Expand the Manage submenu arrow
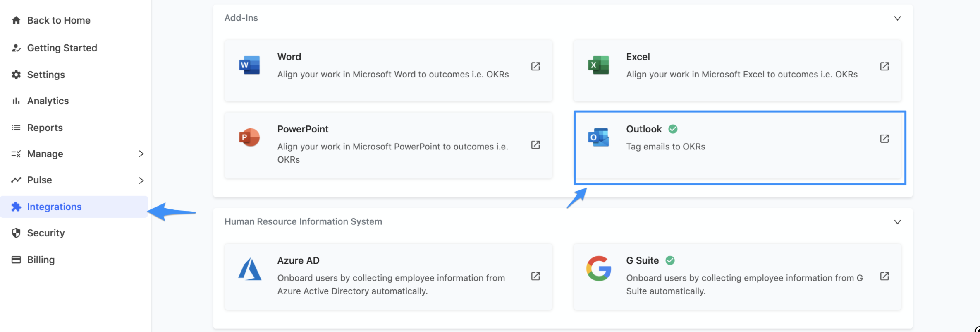 tap(141, 154)
